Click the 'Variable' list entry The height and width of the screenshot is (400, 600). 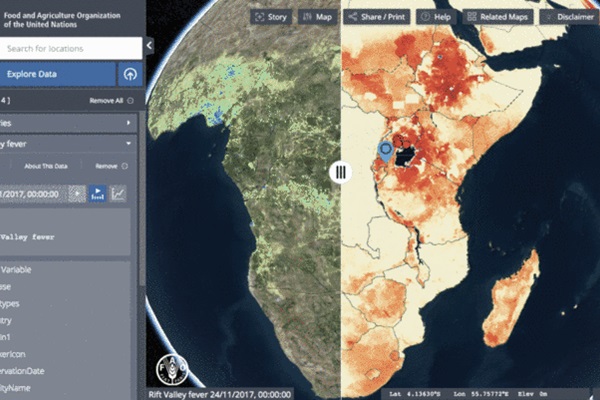(16, 270)
